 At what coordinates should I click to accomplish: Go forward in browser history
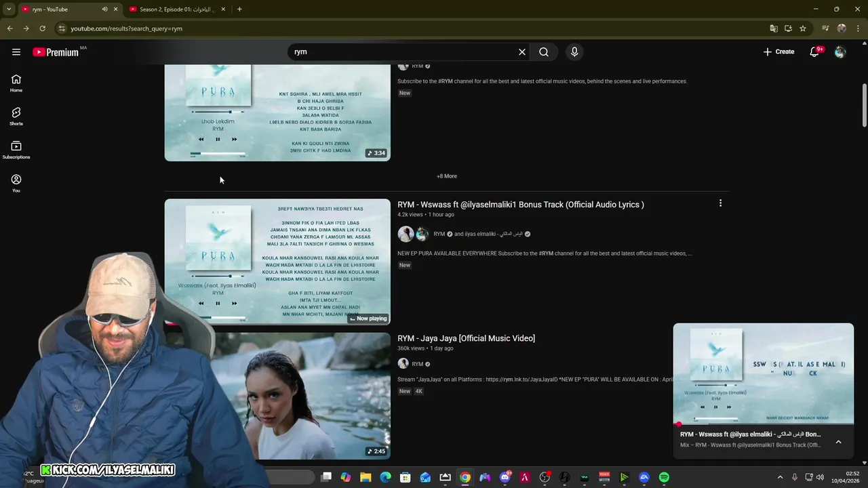pos(26,28)
